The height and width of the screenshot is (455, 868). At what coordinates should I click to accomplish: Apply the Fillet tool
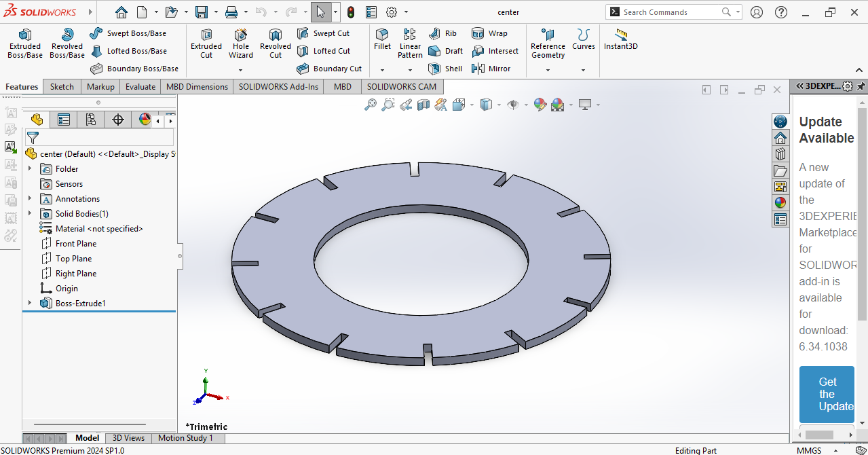[x=382, y=39]
